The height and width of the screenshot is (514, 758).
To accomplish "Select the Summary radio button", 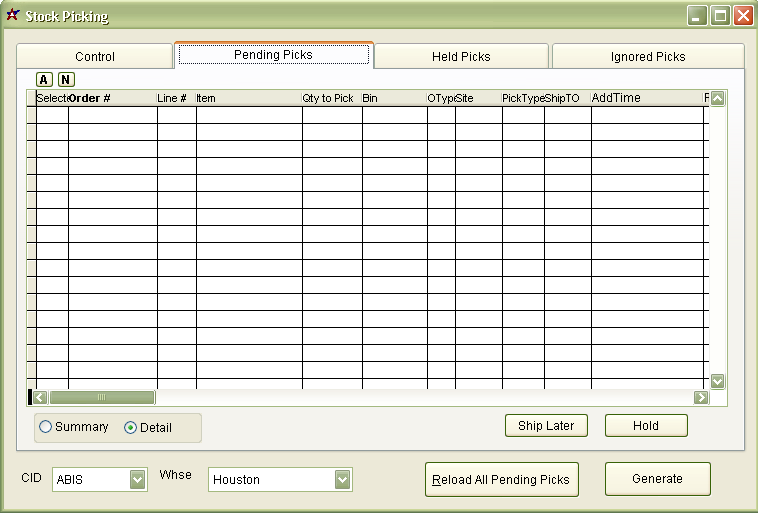I will coord(46,427).
